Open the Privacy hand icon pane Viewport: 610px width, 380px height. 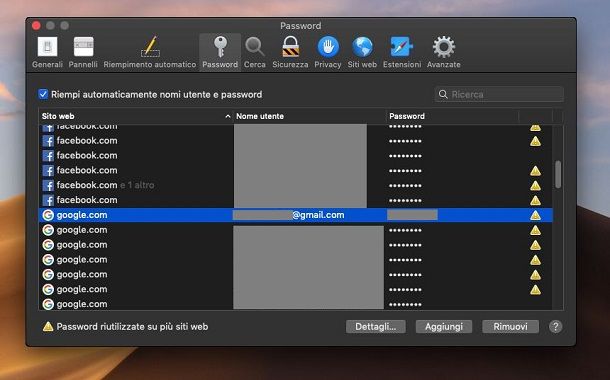[x=328, y=53]
